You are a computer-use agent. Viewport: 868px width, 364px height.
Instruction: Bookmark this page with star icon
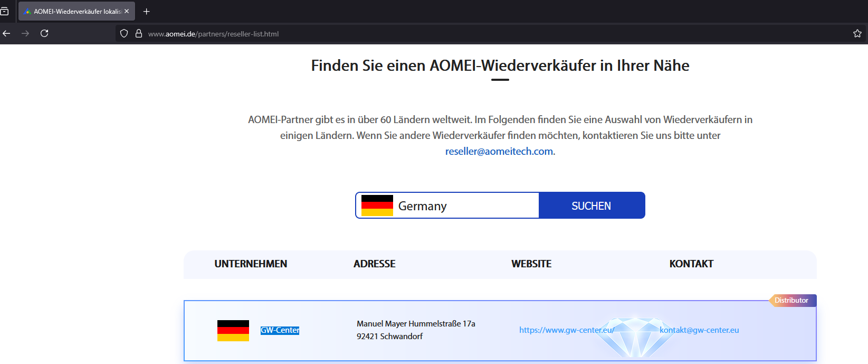857,33
